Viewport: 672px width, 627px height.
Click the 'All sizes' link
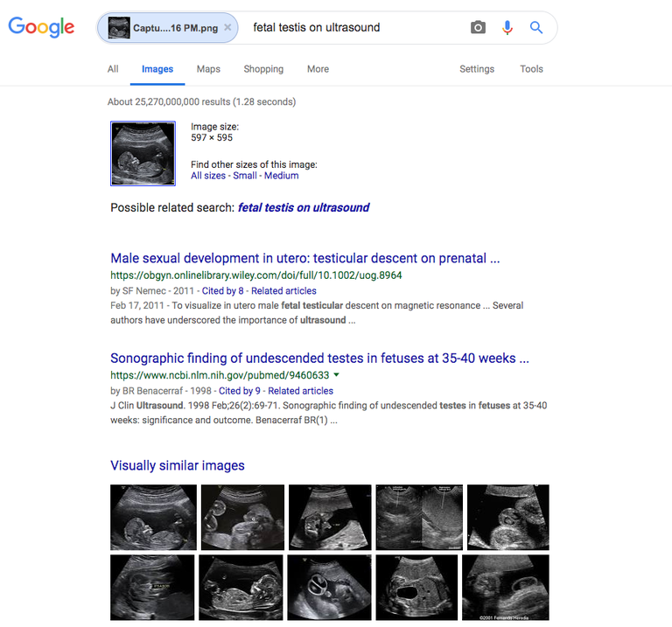tap(208, 176)
